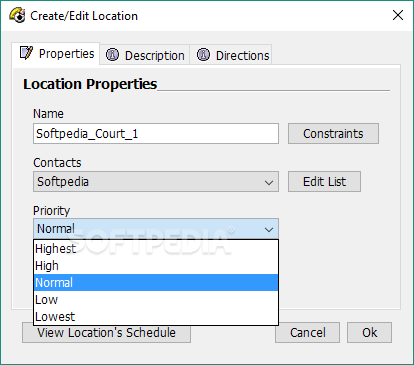
Task: Click the app icon in title bar
Action: (17, 16)
